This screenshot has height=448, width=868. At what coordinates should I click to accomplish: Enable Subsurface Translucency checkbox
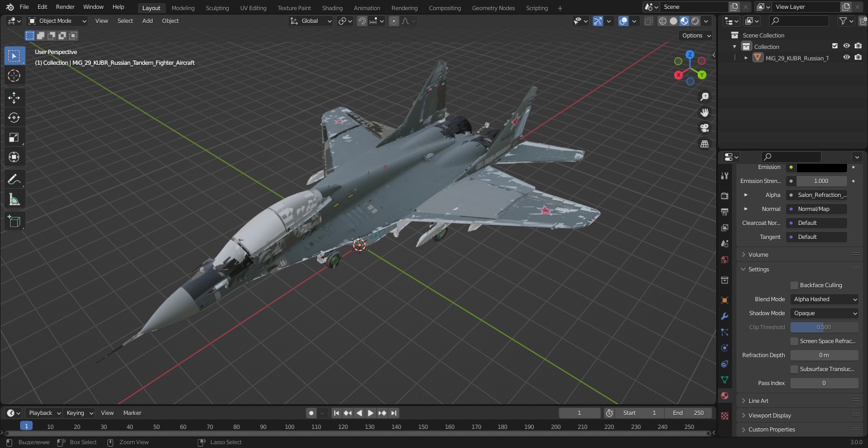(794, 369)
